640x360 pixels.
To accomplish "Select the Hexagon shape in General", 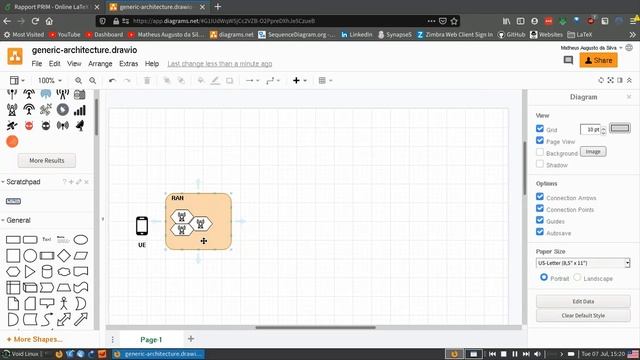I will pos(13,271).
